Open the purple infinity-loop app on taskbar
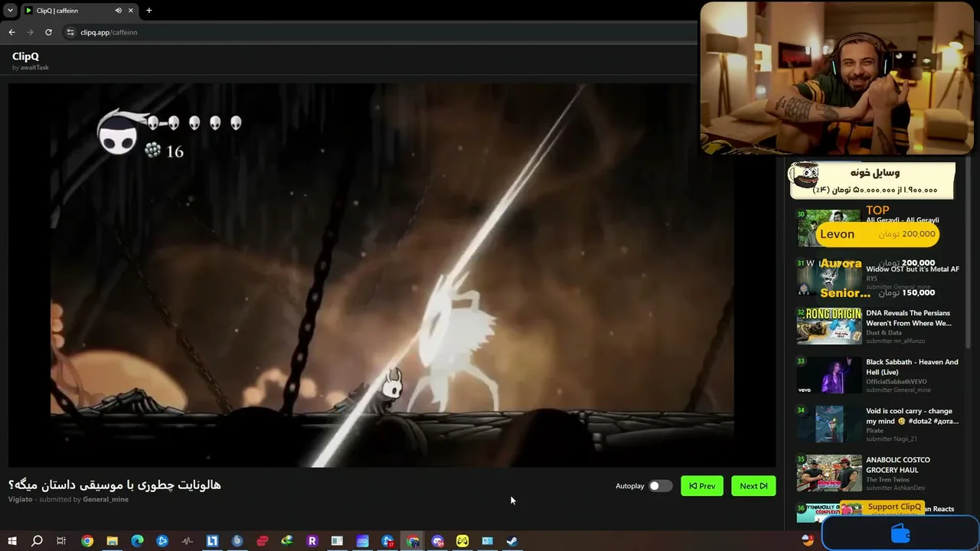 [x=362, y=541]
